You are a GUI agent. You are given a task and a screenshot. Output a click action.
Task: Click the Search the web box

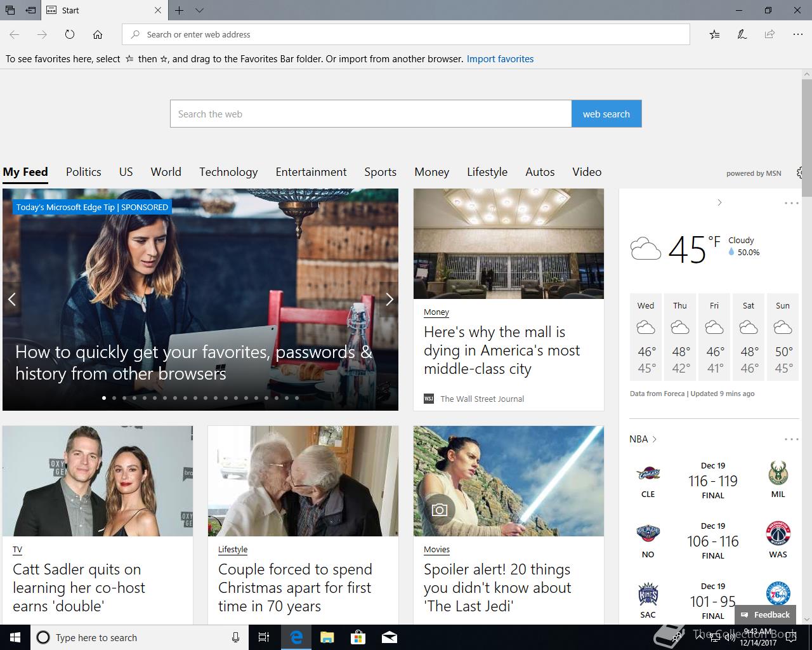(370, 114)
